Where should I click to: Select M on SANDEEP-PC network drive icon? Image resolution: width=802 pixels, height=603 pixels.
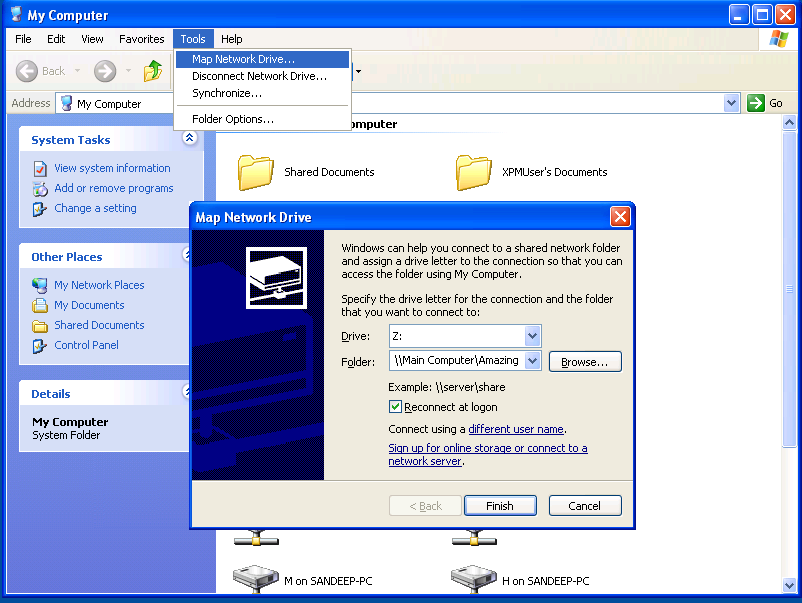point(256,578)
